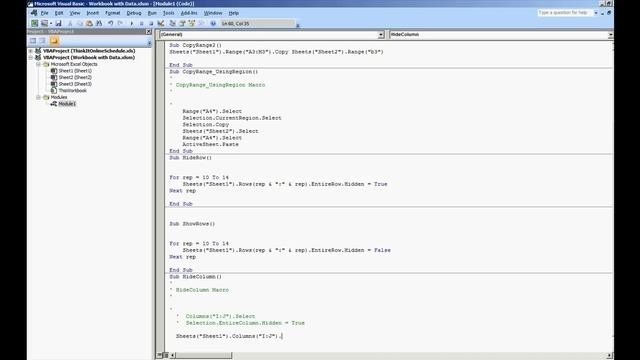Click View Object icon in Project pane

(42, 40)
